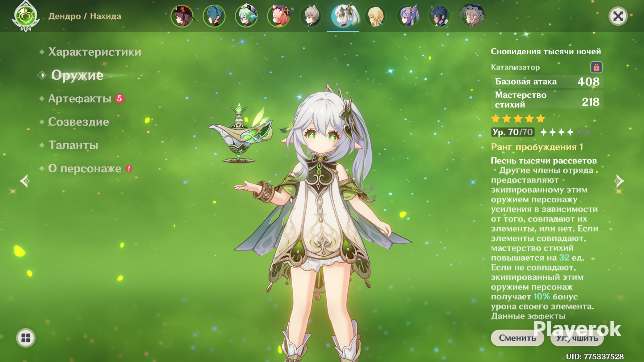Image resolution: width=644 pixels, height=362 pixels.
Task: Select Lynette's gray-haired cat-ear avatar
Action: [311, 16]
